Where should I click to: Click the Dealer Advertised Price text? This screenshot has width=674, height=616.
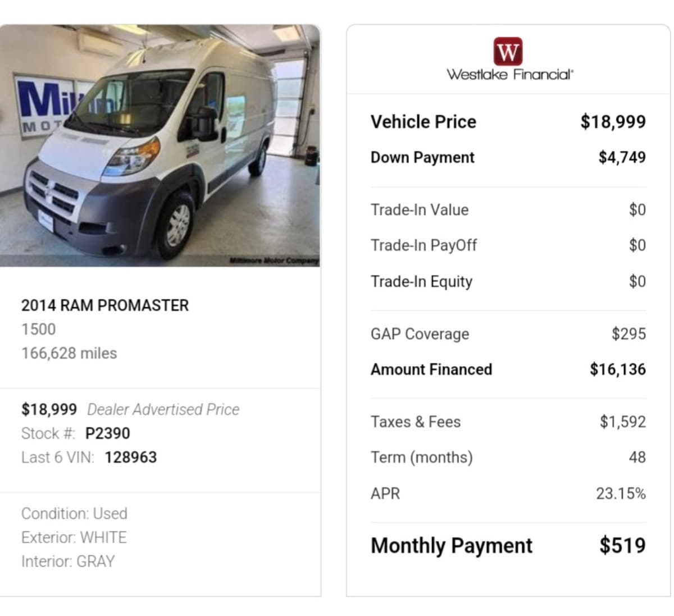[163, 409]
